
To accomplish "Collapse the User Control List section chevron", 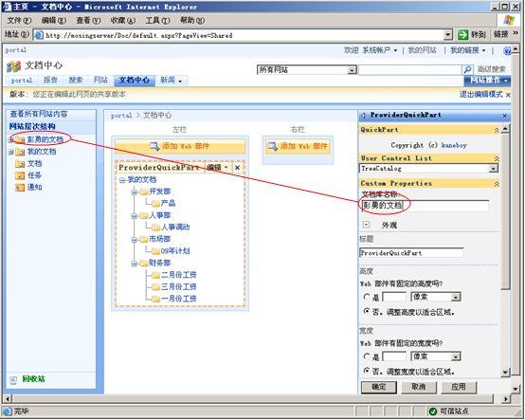I will [x=497, y=158].
